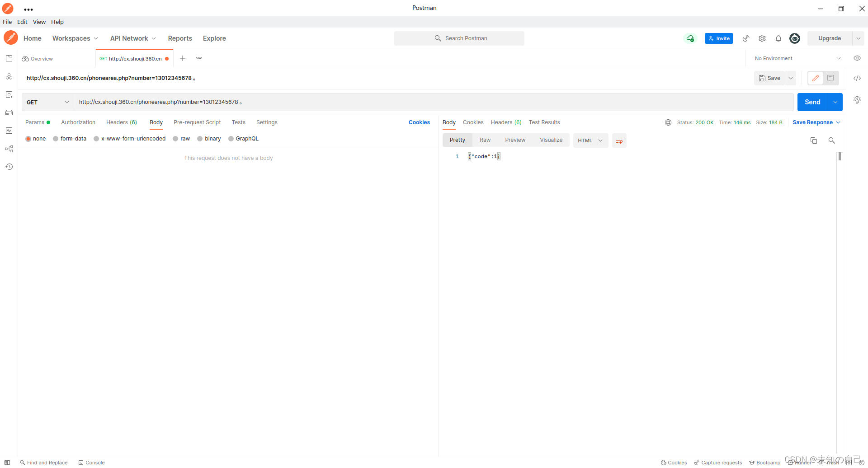Open the lightbulb info panel

pos(857,100)
